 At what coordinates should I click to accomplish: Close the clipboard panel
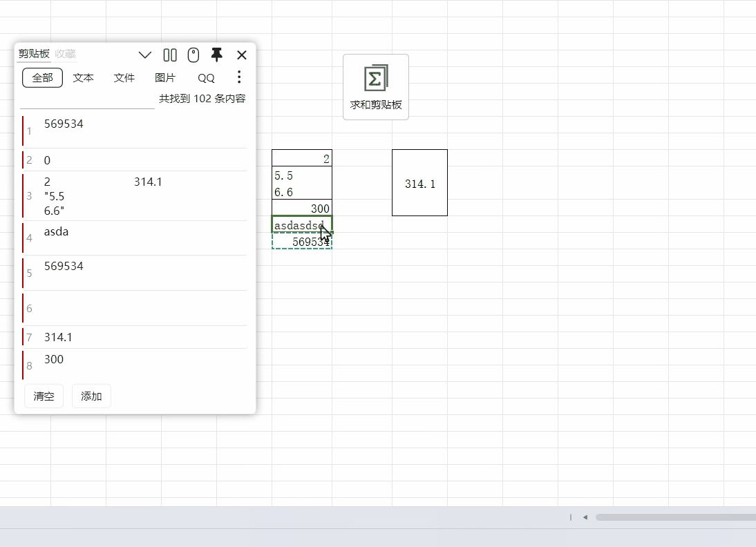point(242,55)
